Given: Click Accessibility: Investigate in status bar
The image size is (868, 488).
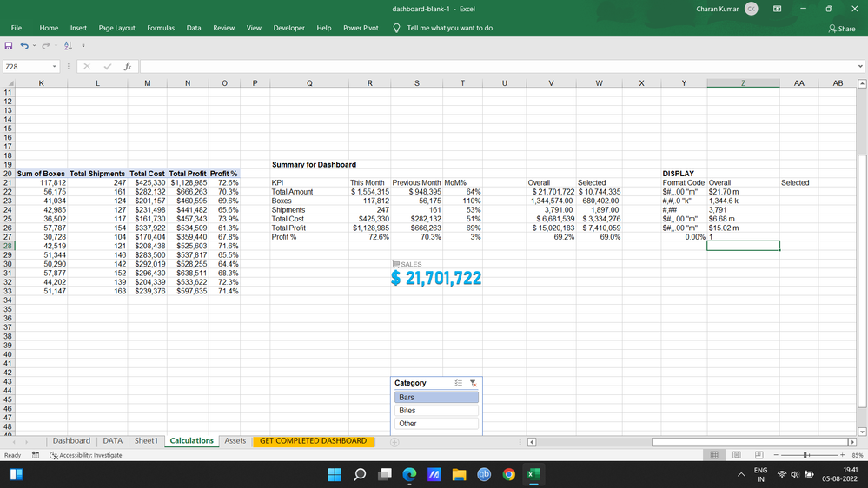Looking at the screenshot, I should point(86,455).
